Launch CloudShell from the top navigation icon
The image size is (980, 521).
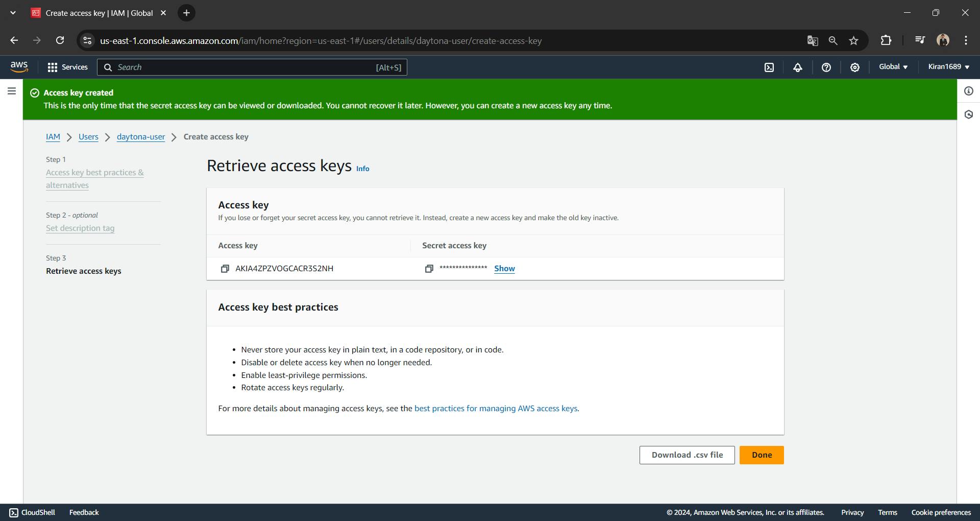point(769,67)
